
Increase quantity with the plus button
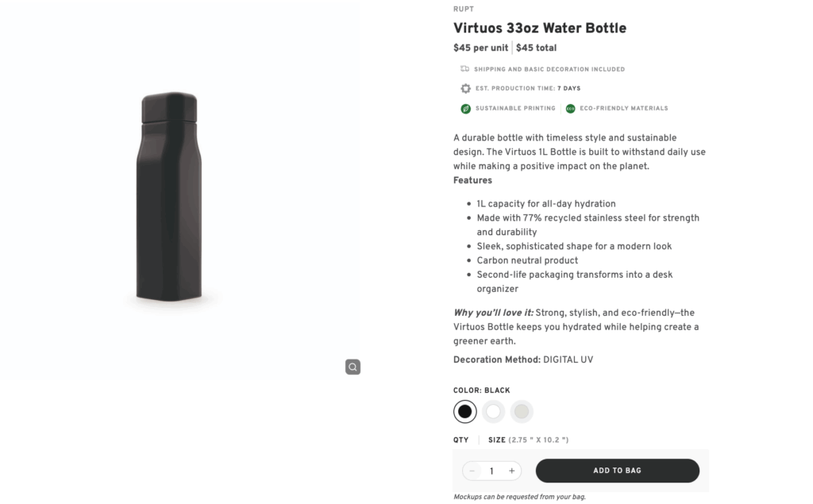[511, 471]
